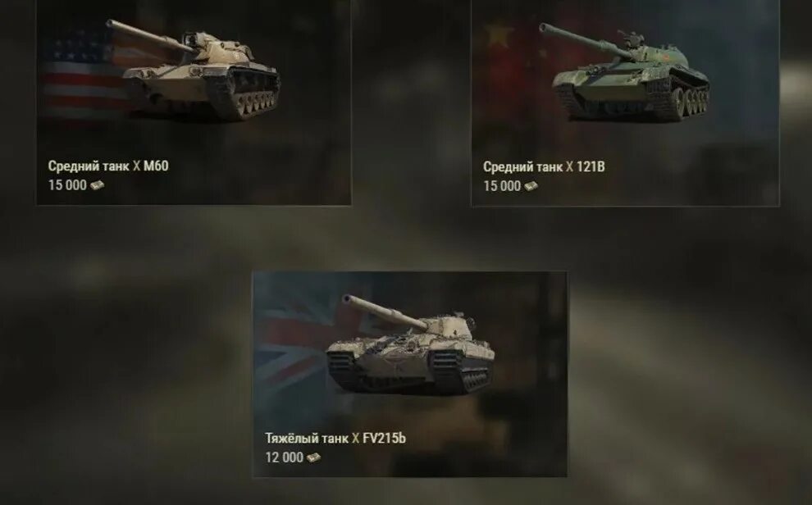This screenshot has height=505, width=812.
Task: Click the 15 000 price under 121B
Action: pos(502,186)
